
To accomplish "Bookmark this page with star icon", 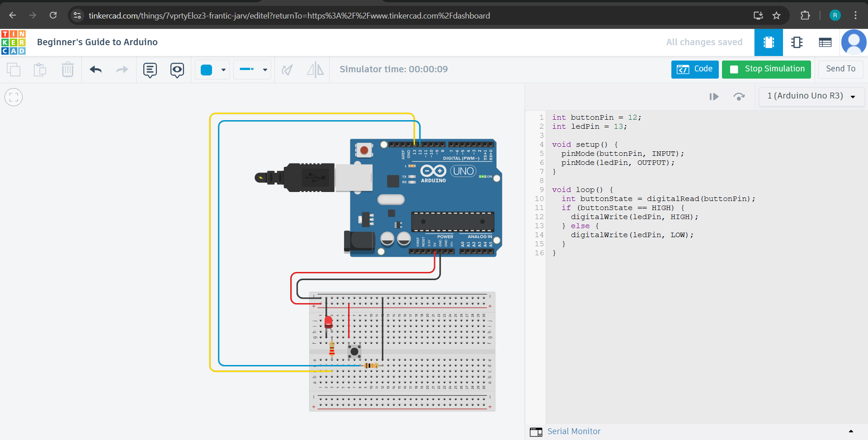I will 777,15.
